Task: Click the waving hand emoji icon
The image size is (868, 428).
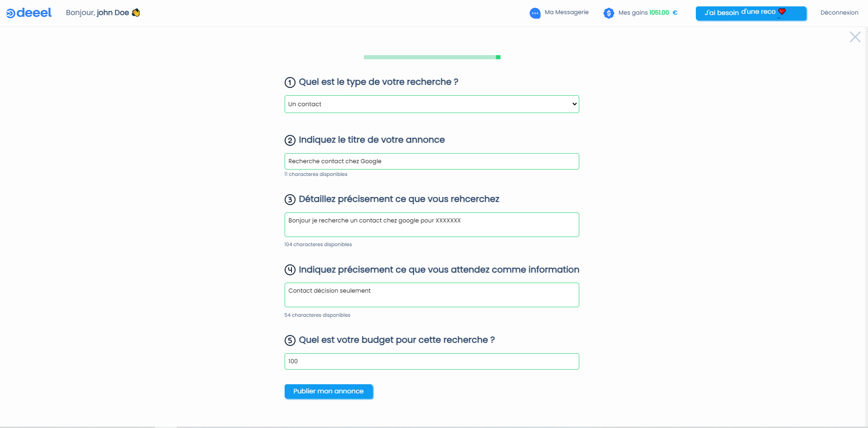Action: pyautogui.click(x=136, y=12)
